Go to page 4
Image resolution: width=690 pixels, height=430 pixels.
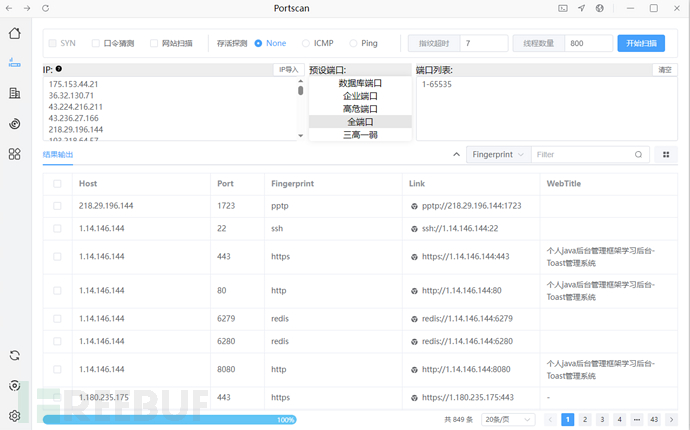click(x=619, y=419)
